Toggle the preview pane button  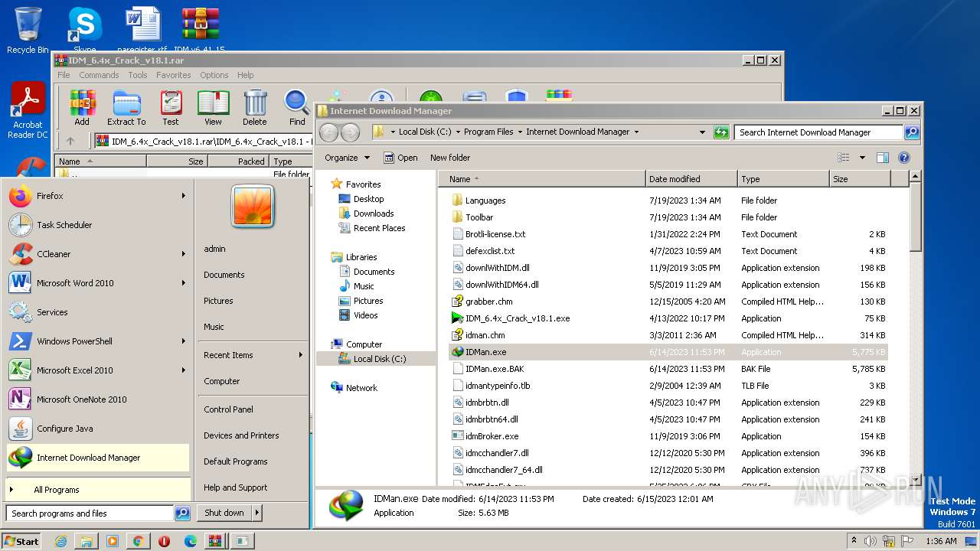click(x=882, y=158)
